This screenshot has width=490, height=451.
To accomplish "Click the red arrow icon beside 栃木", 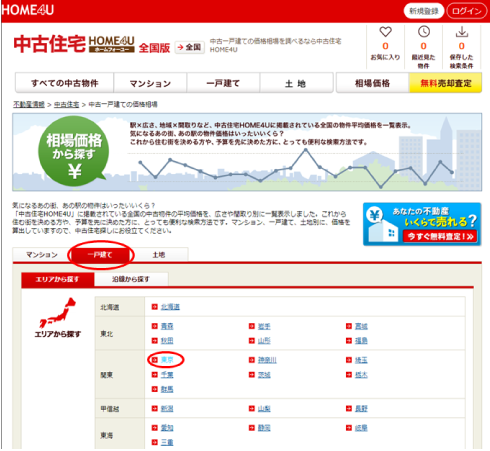I will 349,375.
